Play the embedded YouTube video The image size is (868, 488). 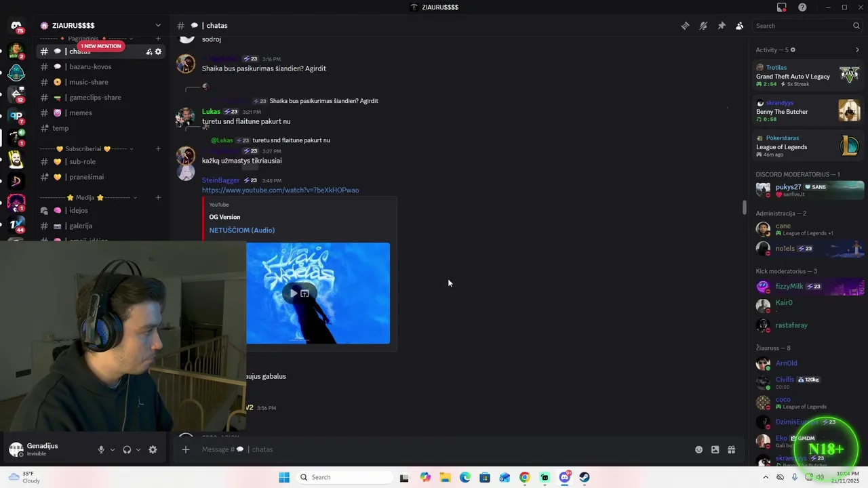293,293
